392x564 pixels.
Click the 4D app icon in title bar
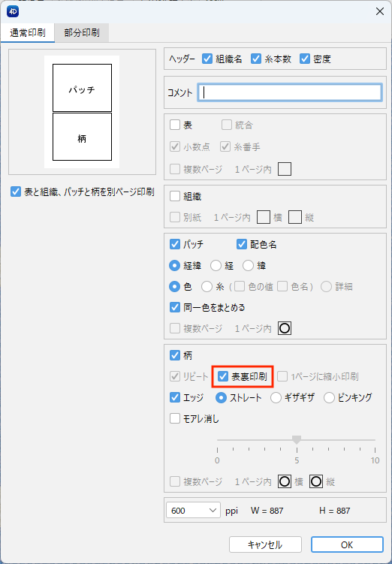pyautogui.click(x=13, y=11)
